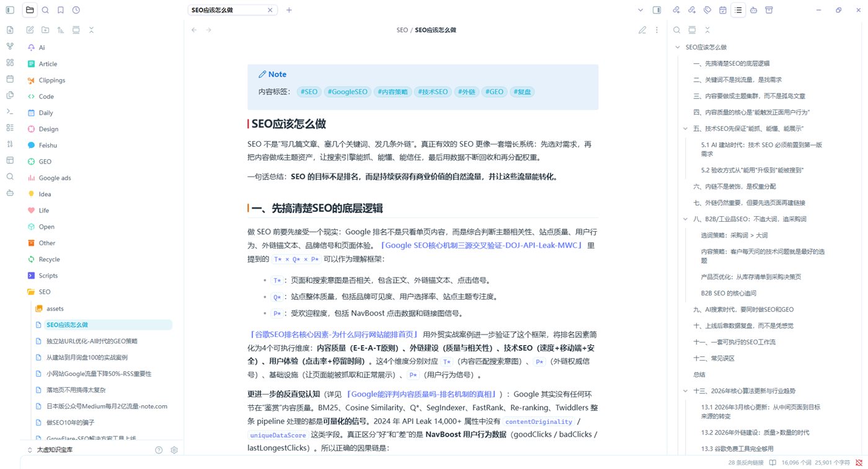Open command palette terminal ribbon icon

pyautogui.click(x=9, y=112)
